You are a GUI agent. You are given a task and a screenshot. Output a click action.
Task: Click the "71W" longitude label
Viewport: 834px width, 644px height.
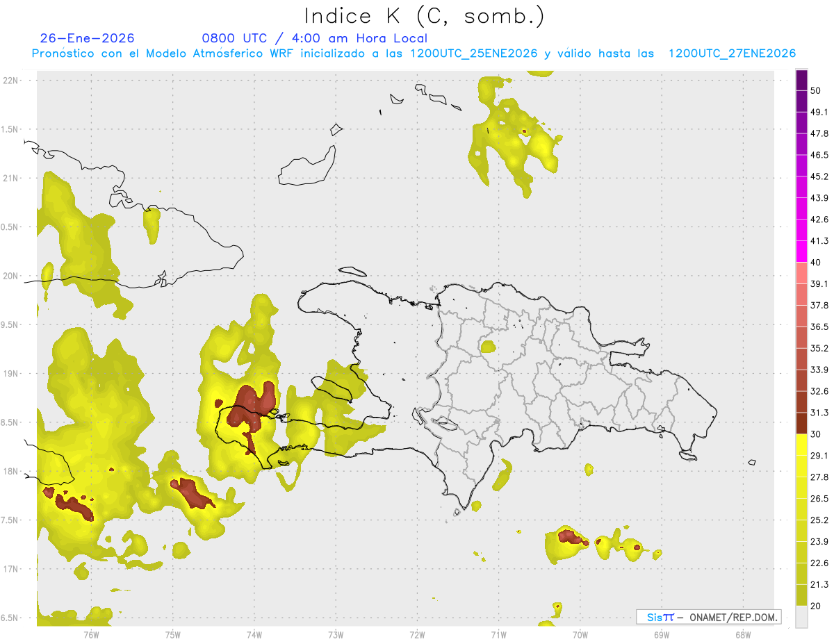click(498, 634)
